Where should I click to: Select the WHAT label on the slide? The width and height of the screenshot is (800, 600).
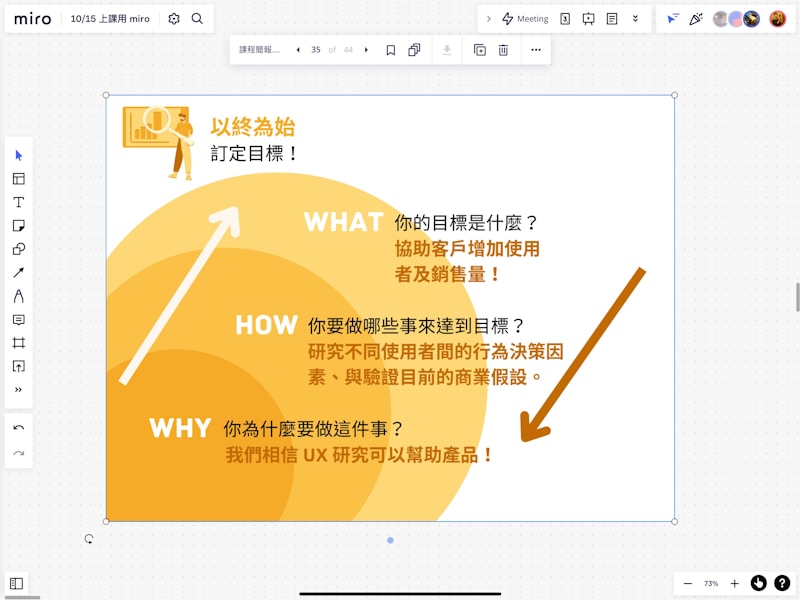pos(343,222)
